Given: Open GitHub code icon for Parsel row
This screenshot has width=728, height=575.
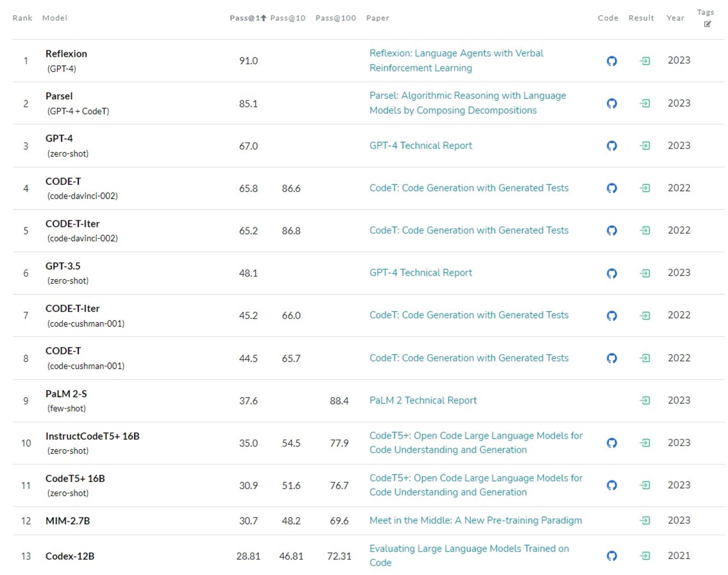Looking at the screenshot, I should point(612,103).
